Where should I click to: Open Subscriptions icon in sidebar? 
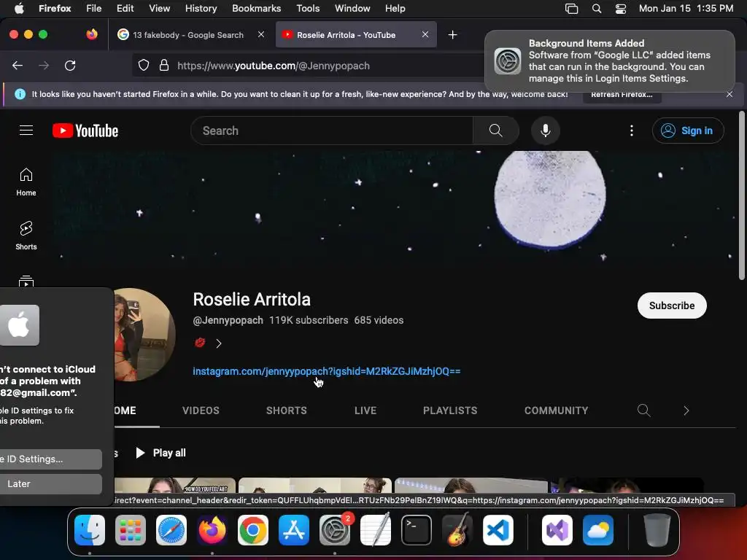tap(26, 281)
